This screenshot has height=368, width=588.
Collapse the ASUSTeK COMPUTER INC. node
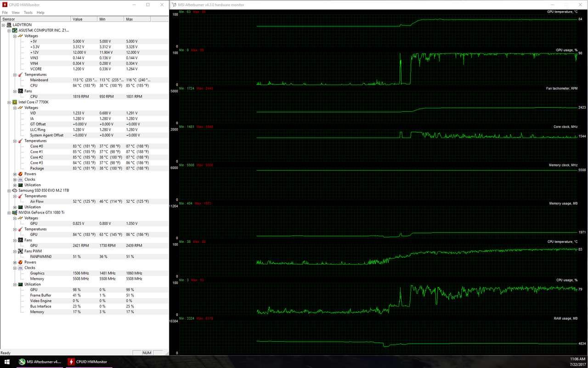click(x=9, y=30)
